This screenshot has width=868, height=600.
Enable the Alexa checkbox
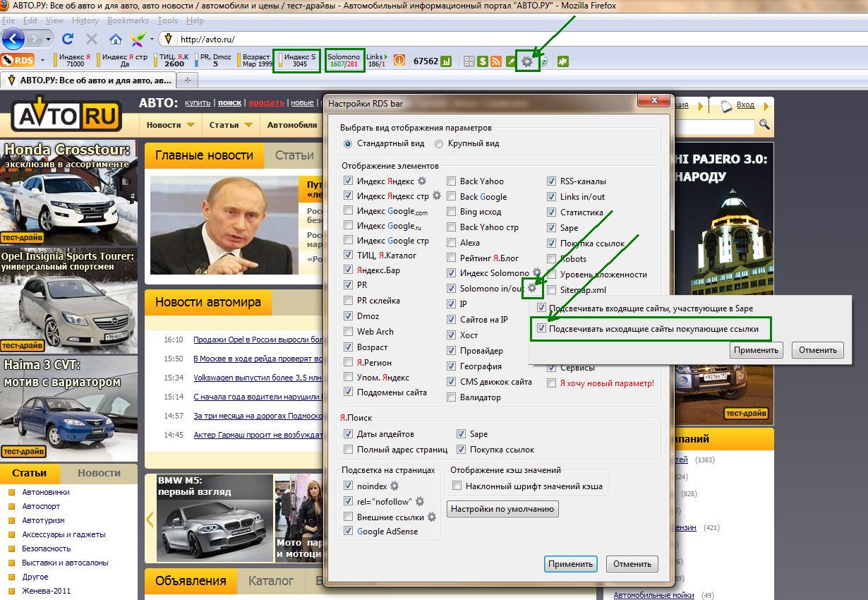pyautogui.click(x=452, y=243)
